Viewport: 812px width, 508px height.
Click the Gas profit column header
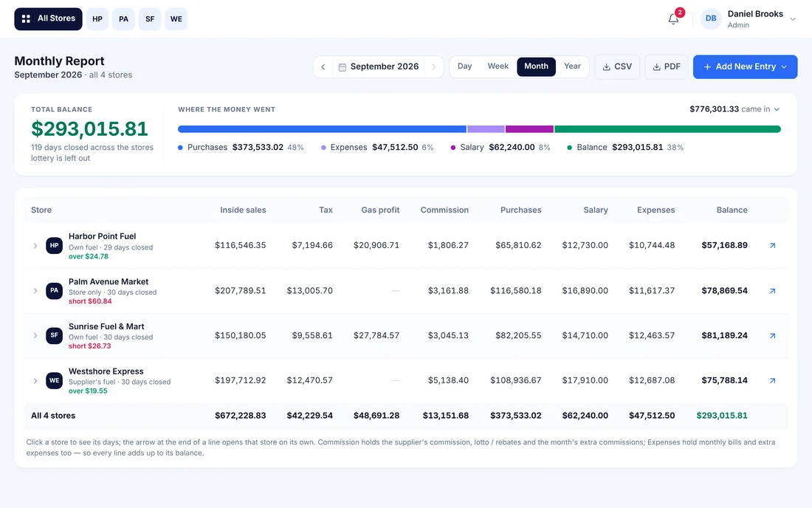(380, 210)
